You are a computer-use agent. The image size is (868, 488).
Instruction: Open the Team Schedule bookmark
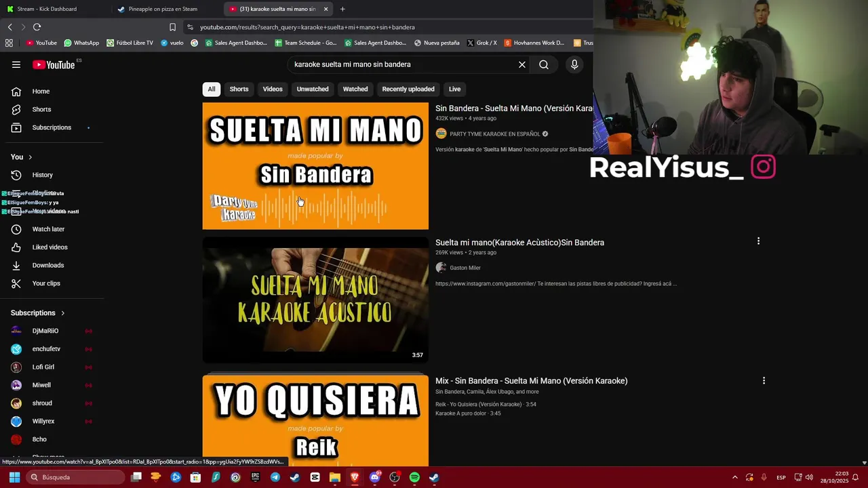[306, 43]
